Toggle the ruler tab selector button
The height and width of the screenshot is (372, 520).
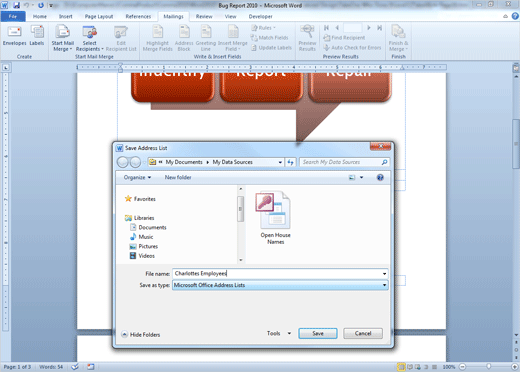tap(6, 68)
